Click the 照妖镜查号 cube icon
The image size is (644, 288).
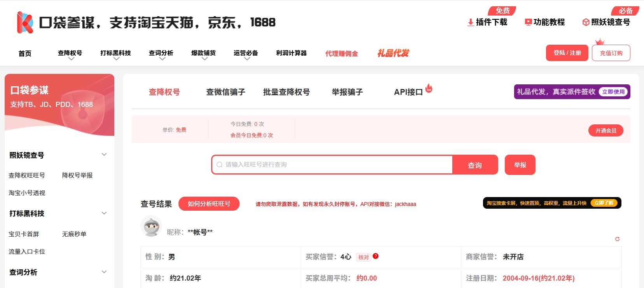click(586, 22)
